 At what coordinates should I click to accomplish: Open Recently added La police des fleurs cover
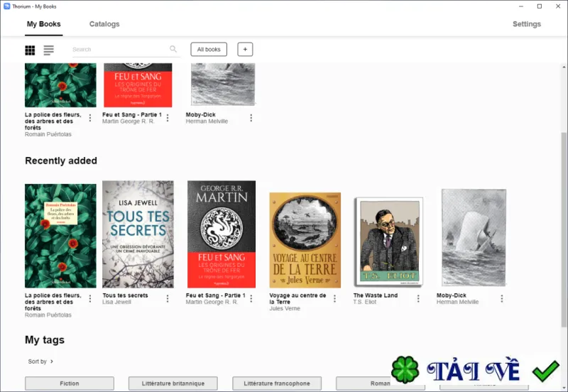pyautogui.click(x=60, y=236)
